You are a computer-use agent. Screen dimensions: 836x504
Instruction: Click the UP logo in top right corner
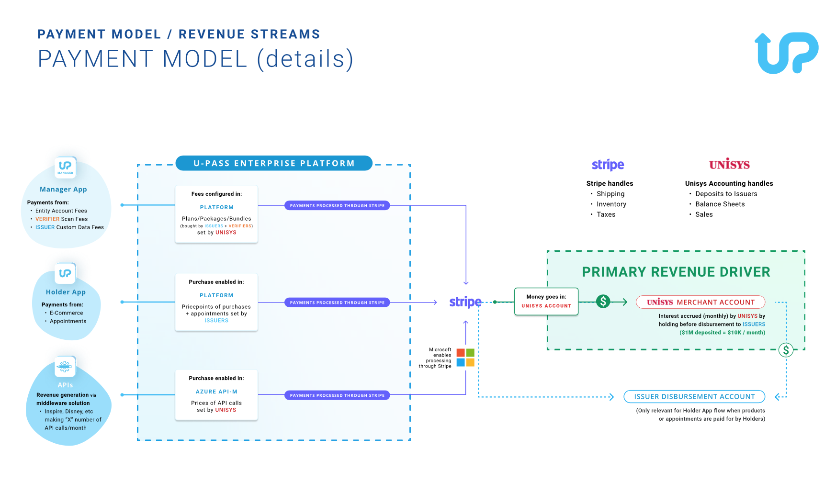[x=786, y=53]
